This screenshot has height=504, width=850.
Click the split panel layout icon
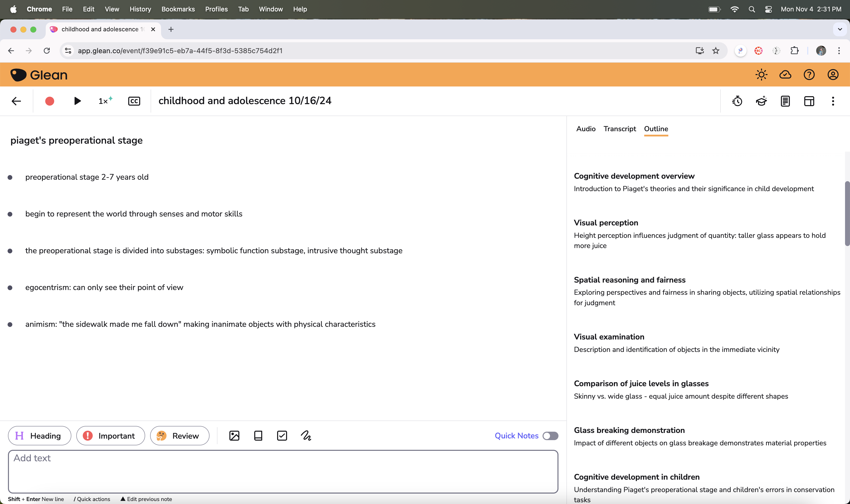[808, 101]
